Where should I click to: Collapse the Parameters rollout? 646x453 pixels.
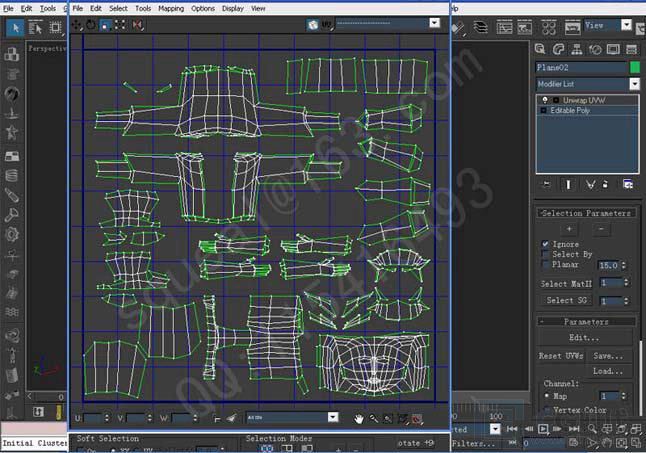tap(586, 322)
